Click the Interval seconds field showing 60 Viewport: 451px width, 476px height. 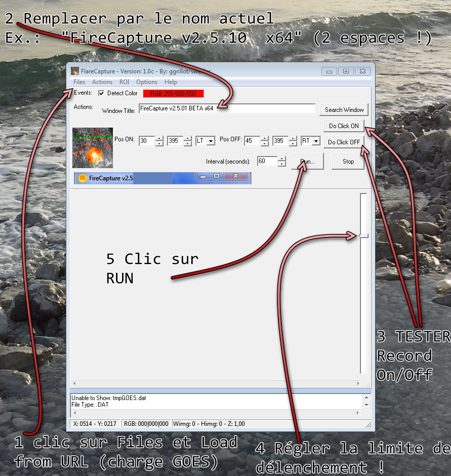[267, 161]
